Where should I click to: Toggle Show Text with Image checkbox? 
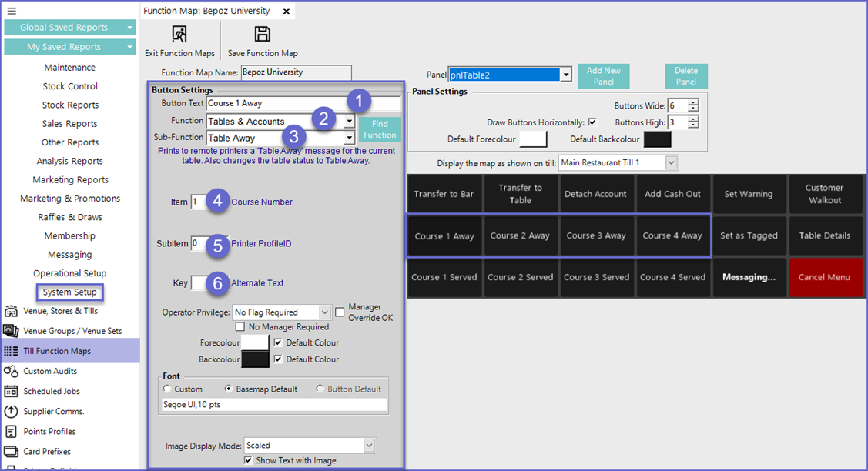pyautogui.click(x=248, y=460)
